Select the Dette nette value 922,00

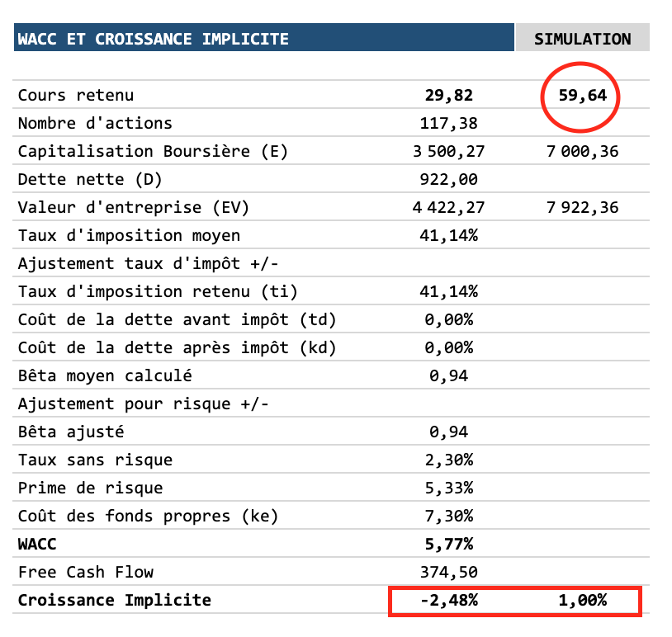tap(448, 180)
